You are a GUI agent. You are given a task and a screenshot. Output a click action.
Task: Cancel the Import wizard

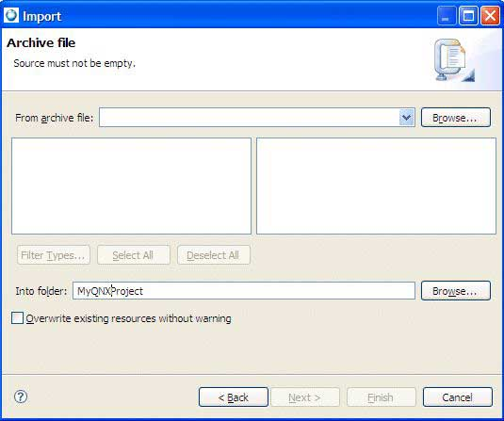point(458,397)
